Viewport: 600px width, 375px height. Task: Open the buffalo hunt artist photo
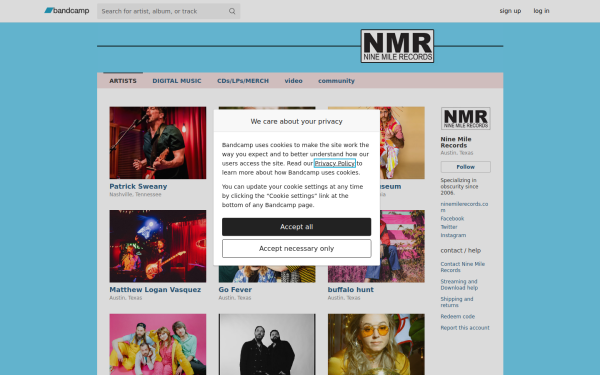[402, 246]
